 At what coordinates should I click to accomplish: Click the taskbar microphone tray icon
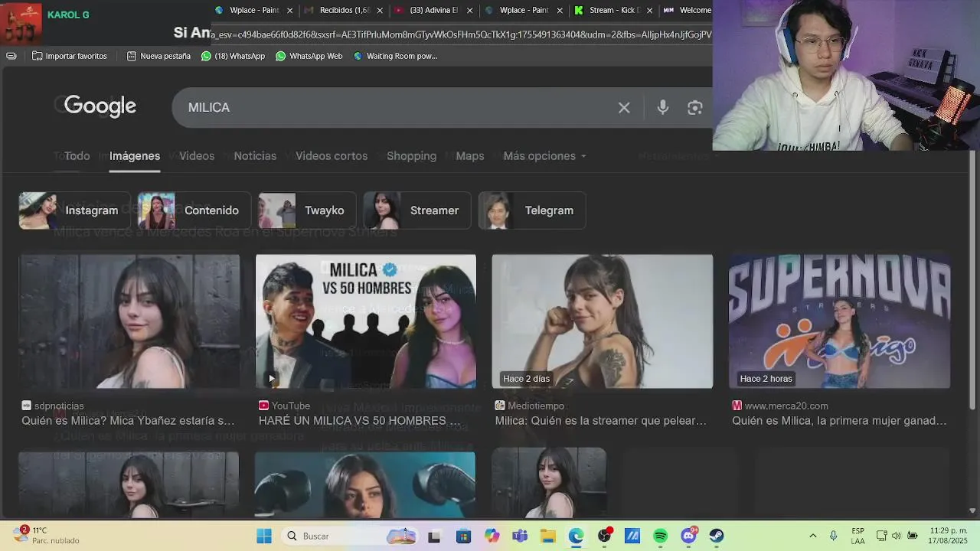coord(834,536)
